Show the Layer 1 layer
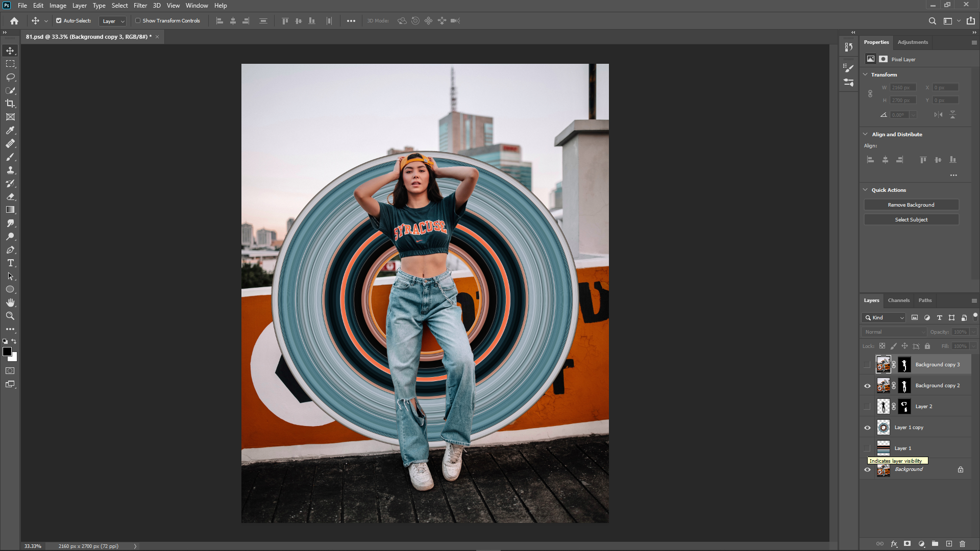 coord(867,448)
